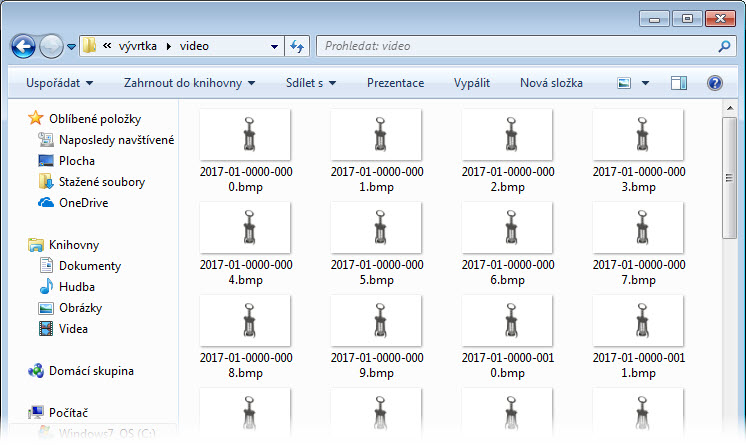Open recent pages dropdown beside Forward arrow

click(71, 47)
